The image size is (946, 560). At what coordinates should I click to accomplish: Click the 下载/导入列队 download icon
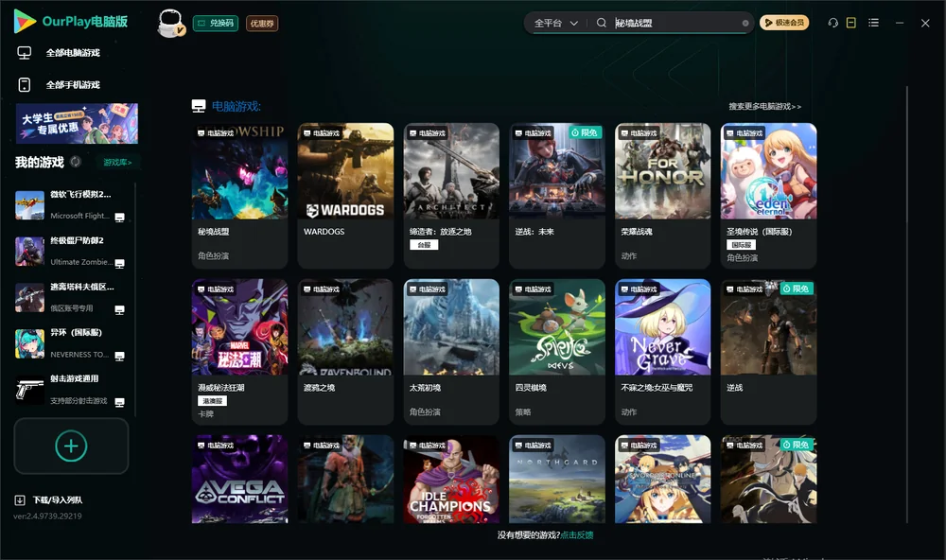click(x=20, y=499)
